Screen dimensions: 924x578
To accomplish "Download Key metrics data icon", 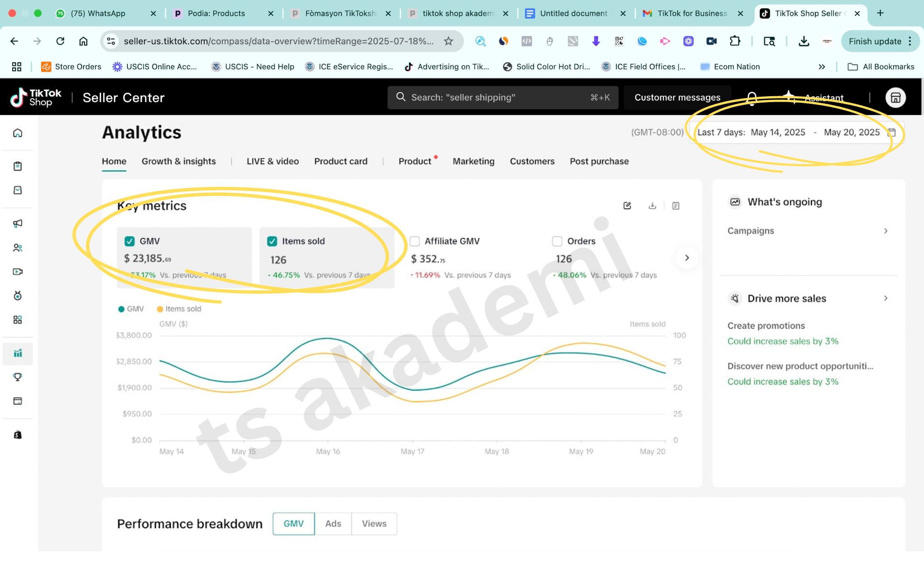I will pos(652,206).
